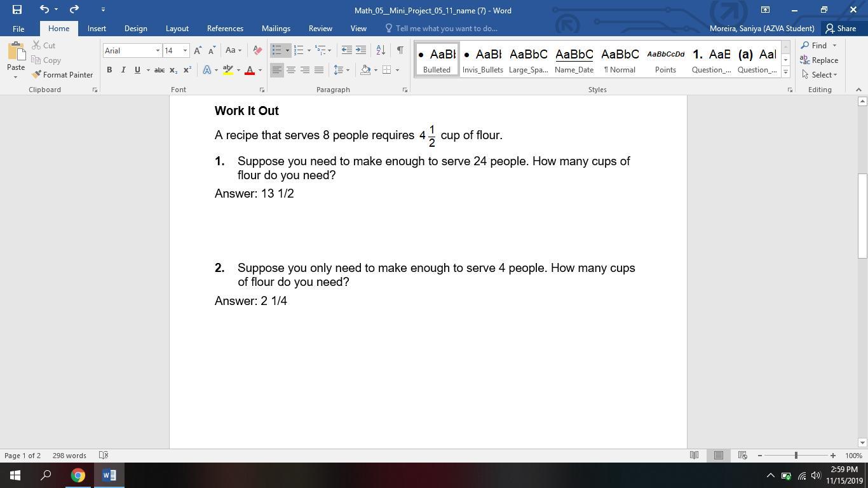Toggle italic formatting
Viewport: 868px width, 488px height.
pos(123,70)
